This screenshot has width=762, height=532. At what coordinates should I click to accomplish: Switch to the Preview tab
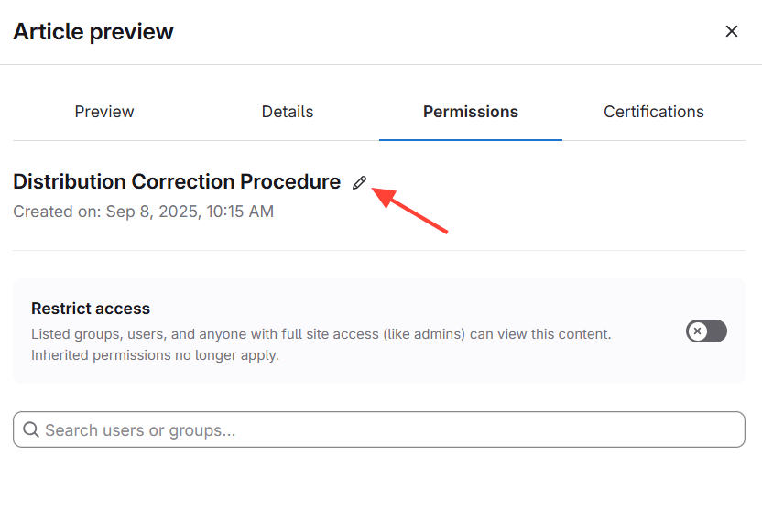(x=104, y=112)
